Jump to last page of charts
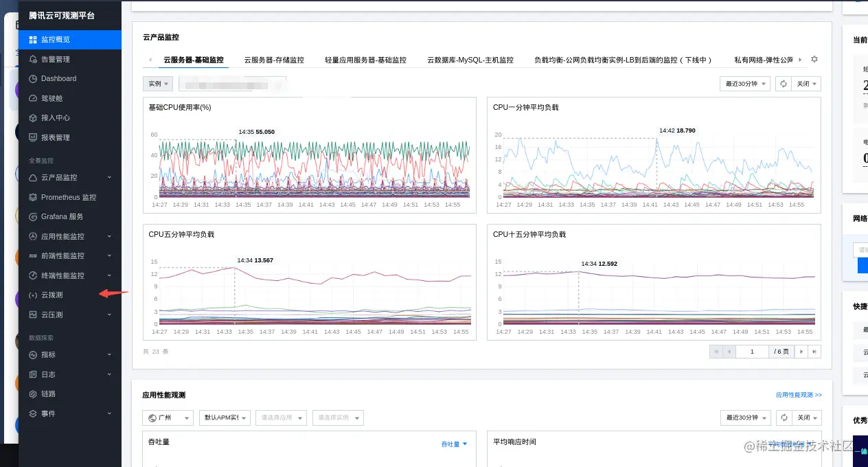 [814, 352]
